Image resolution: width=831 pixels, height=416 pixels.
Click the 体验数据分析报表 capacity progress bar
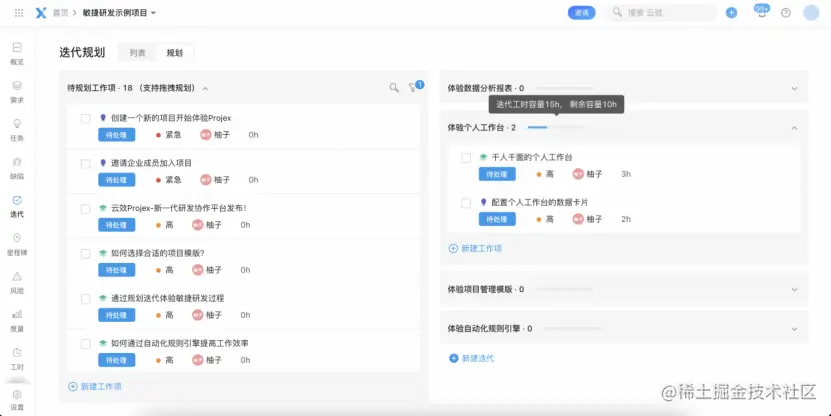pyautogui.click(x=564, y=88)
